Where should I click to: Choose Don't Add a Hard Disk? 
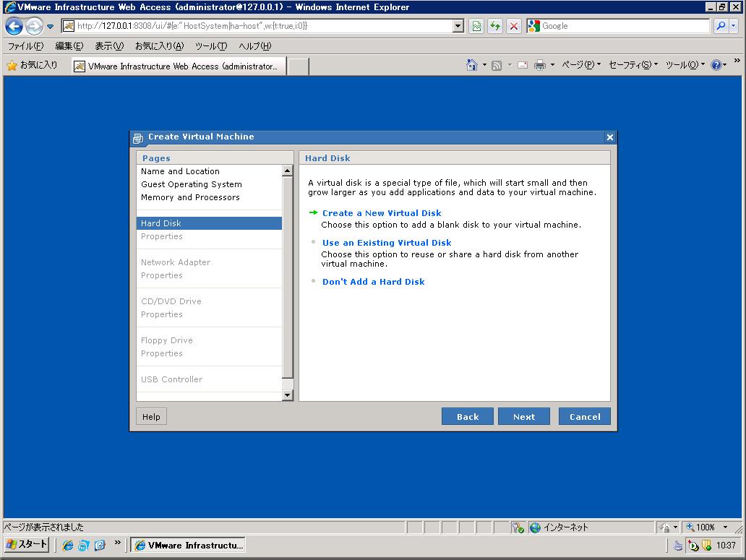374,281
